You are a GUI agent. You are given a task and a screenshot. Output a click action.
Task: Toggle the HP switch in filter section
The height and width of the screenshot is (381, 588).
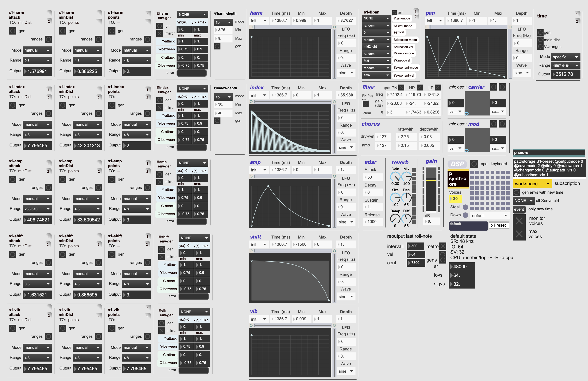pos(420,88)
